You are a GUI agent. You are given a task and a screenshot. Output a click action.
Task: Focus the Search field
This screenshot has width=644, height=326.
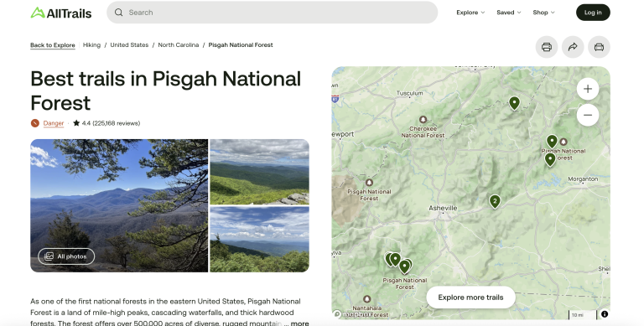(272, 13)
